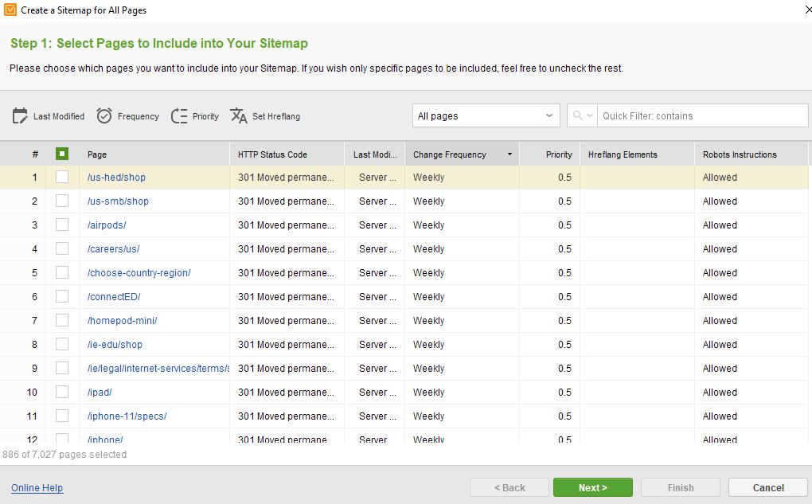The width and height of the screenshot is (812, 504).
Task: Check the box for /choose-country-region/
Action: [62, 272]
